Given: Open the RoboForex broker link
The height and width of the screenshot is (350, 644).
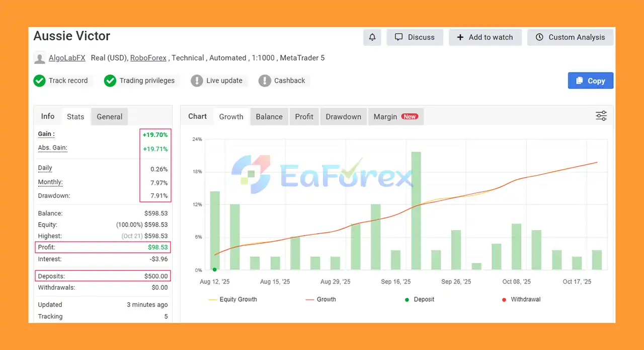Looking at the screenshot, I should [148, 58].
